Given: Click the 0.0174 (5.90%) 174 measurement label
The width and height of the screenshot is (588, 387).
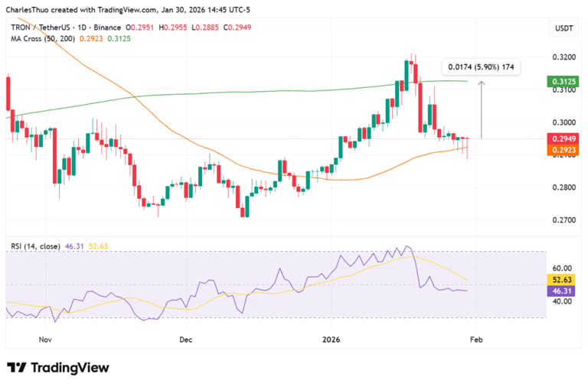Looking at the screenshot, I should tap(481, 67).
